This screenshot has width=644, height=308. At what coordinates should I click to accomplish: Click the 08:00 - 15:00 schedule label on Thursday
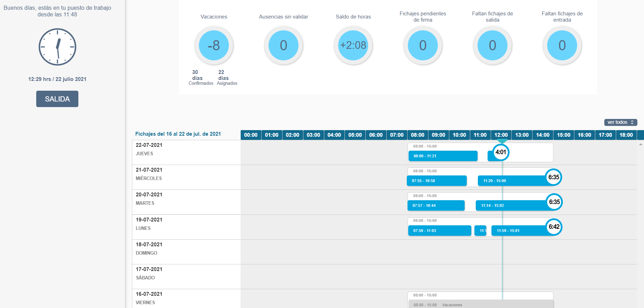[x=425, y=146]
